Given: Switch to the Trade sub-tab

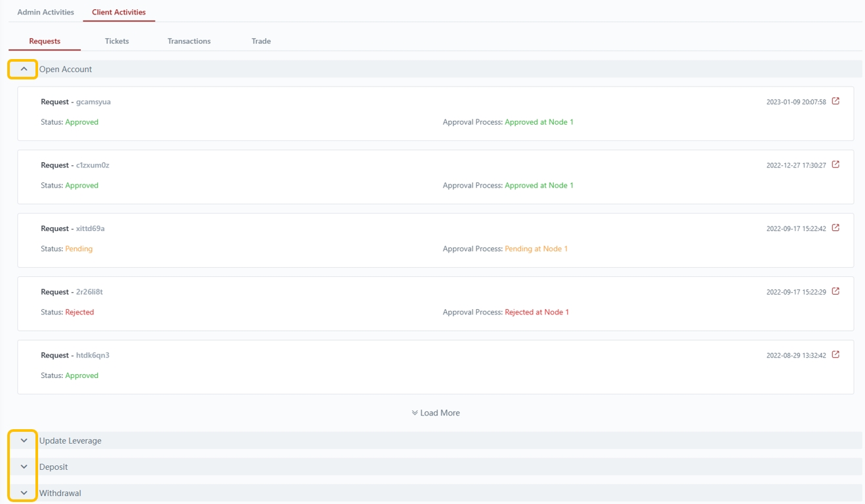Looking at the screenshot, I should click(261, 41).
